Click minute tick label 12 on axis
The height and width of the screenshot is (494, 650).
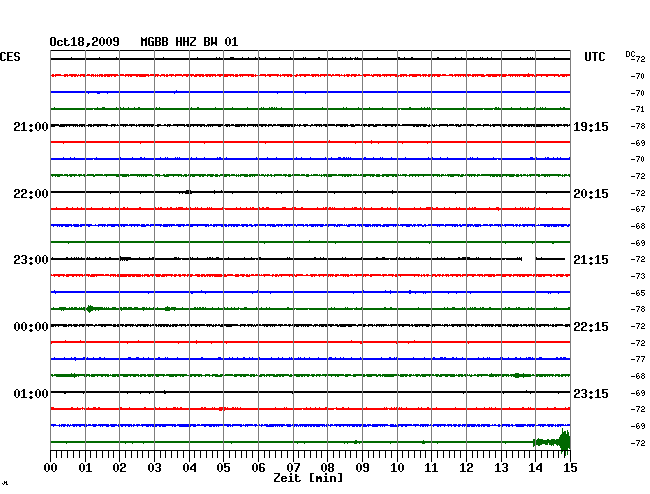(466, 468)
